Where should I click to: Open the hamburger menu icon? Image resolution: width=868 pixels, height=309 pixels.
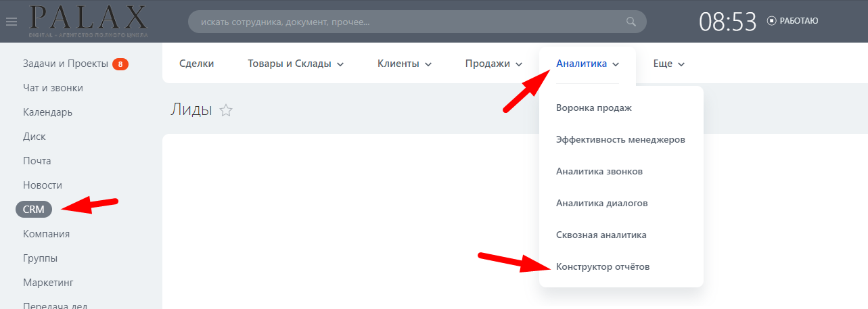pyautogui.click(x=11, y=21)
